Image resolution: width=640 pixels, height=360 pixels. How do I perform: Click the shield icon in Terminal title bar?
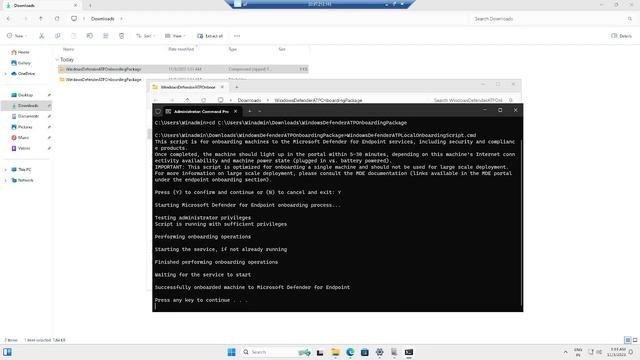[158, 111]
